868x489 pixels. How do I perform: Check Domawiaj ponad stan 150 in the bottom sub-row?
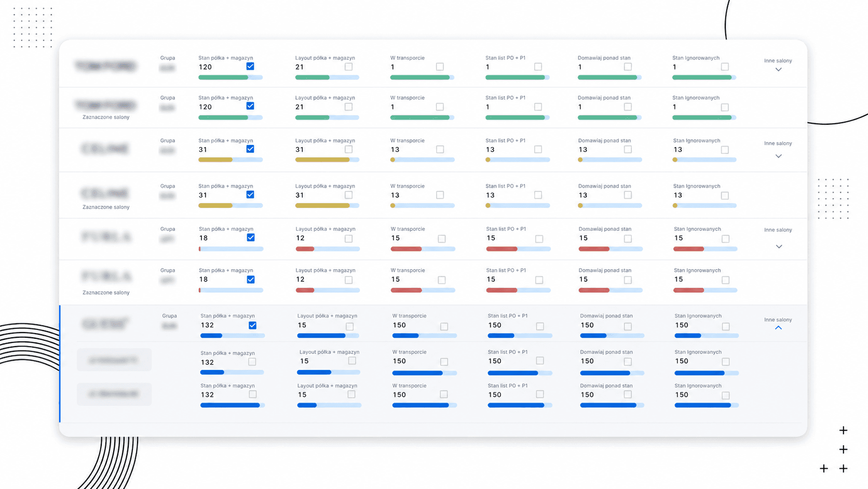[628, 394]
